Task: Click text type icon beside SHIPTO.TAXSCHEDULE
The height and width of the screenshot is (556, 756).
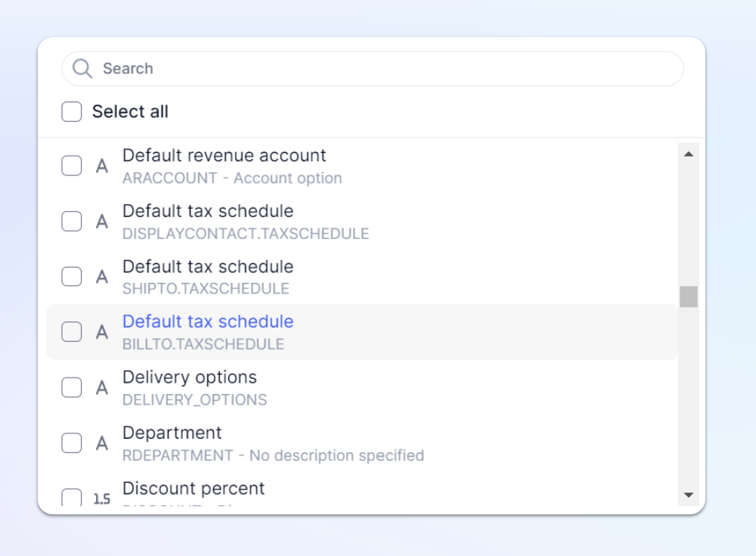Action: (102, 277)
